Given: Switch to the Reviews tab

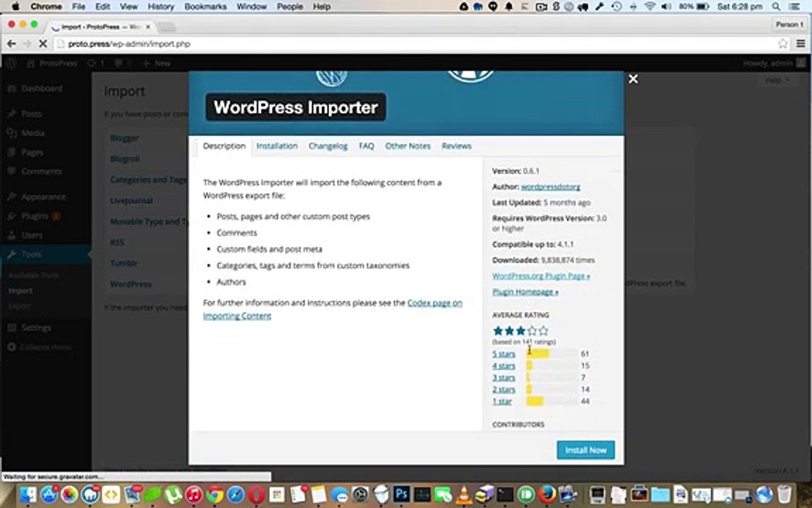Looking at the screenshot, I should pos(456,145).
